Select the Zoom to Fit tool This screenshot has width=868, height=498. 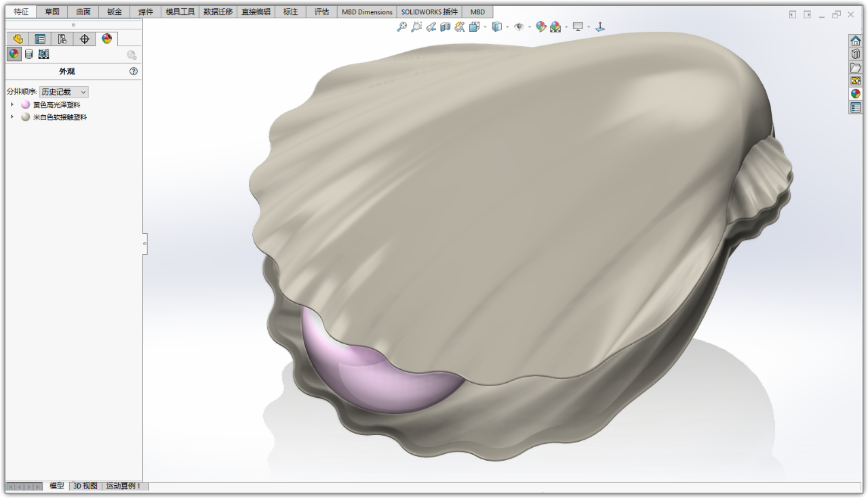click(x=401, y=26)
